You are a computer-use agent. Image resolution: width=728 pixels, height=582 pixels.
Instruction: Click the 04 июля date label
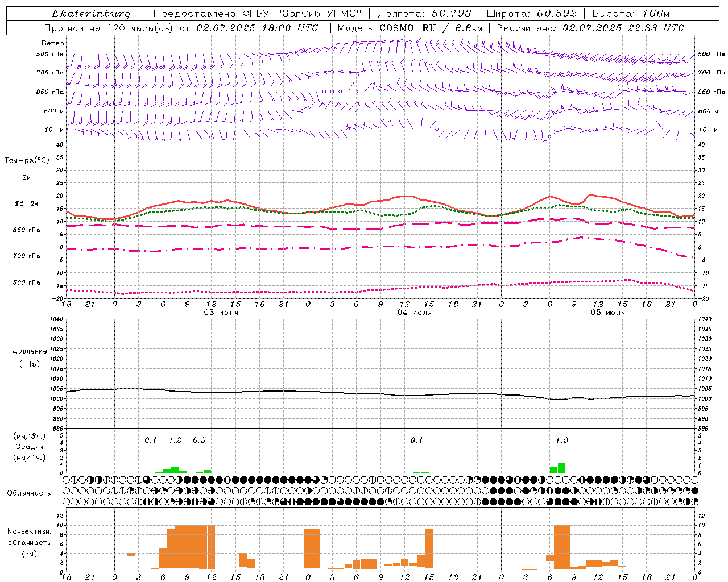pos(415,313)
